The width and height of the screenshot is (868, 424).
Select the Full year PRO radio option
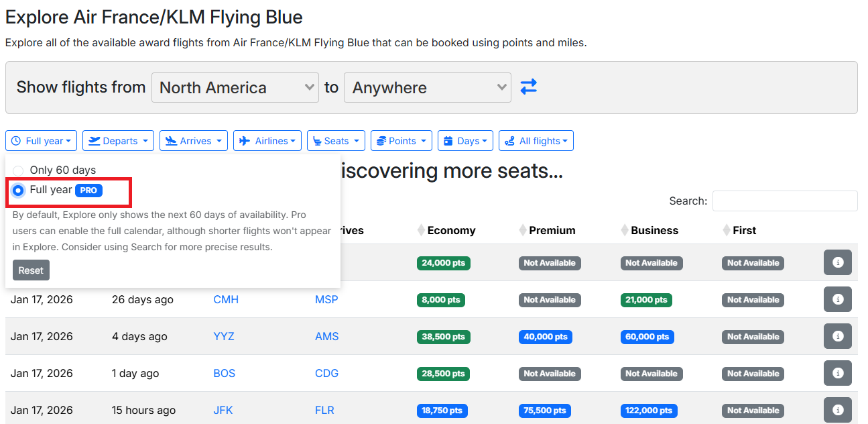(18, 191)
